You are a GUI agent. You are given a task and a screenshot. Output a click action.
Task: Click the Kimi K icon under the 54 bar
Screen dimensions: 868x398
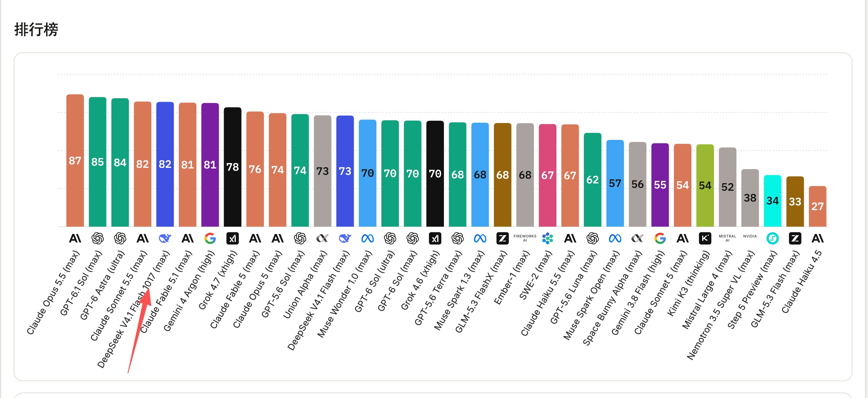pyautogui.click(x=705, y=238)
